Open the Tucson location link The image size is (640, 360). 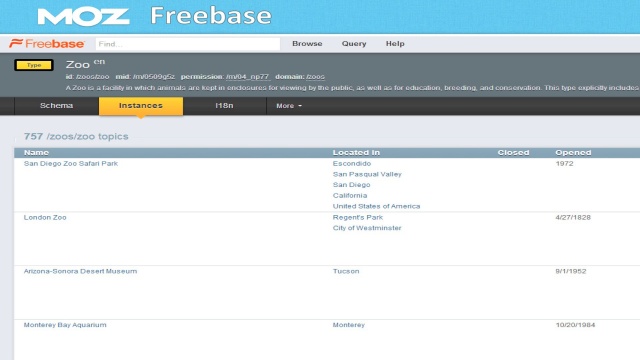point(346,271)
